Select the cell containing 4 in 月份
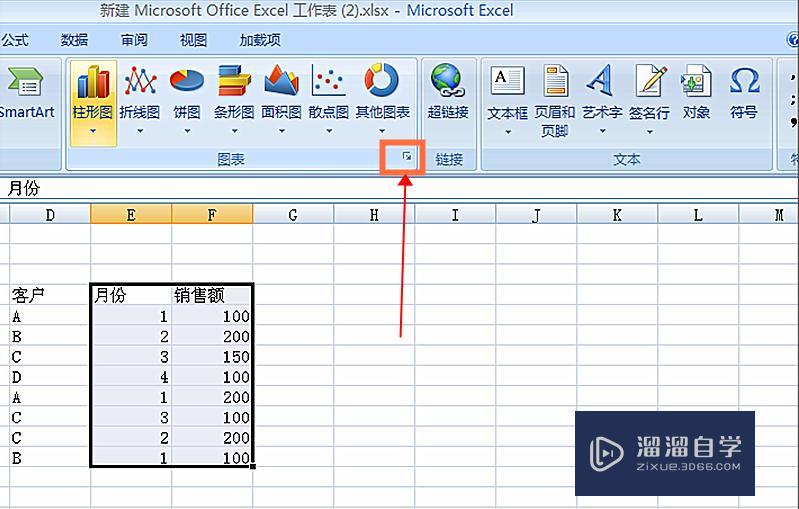The image size is (799, 509). click(x=131, y=377)
